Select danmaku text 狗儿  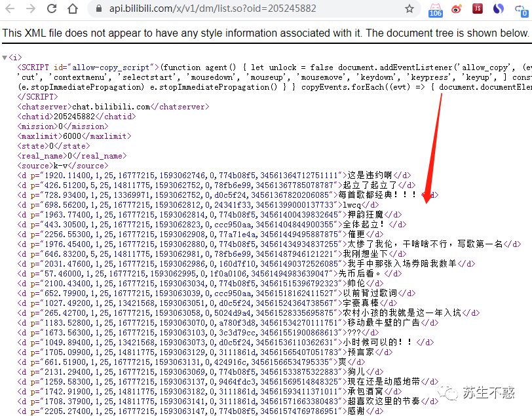pyautogui.click(x=356, y=372)
